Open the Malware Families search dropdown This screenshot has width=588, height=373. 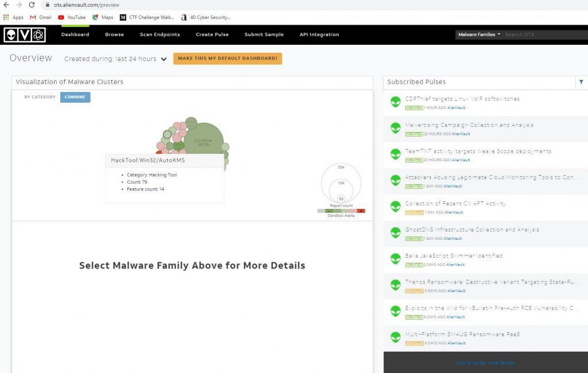[479, 34]
